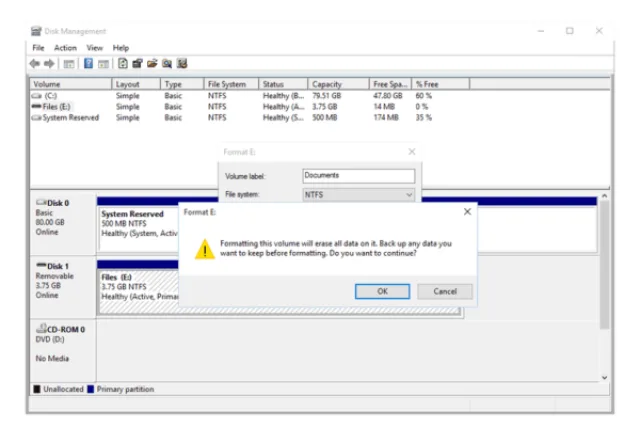
Task: Click the Volume label field containing Documents
Action: click(359, 176)
